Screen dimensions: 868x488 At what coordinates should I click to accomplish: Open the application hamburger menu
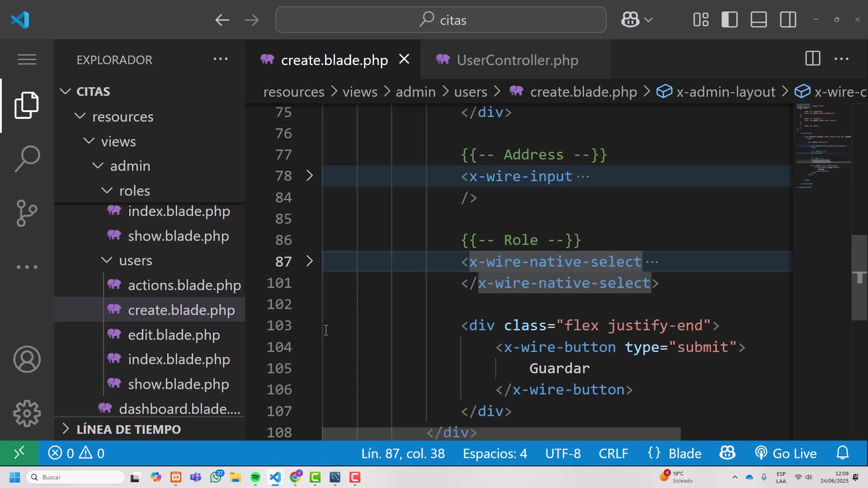(27, 59)
